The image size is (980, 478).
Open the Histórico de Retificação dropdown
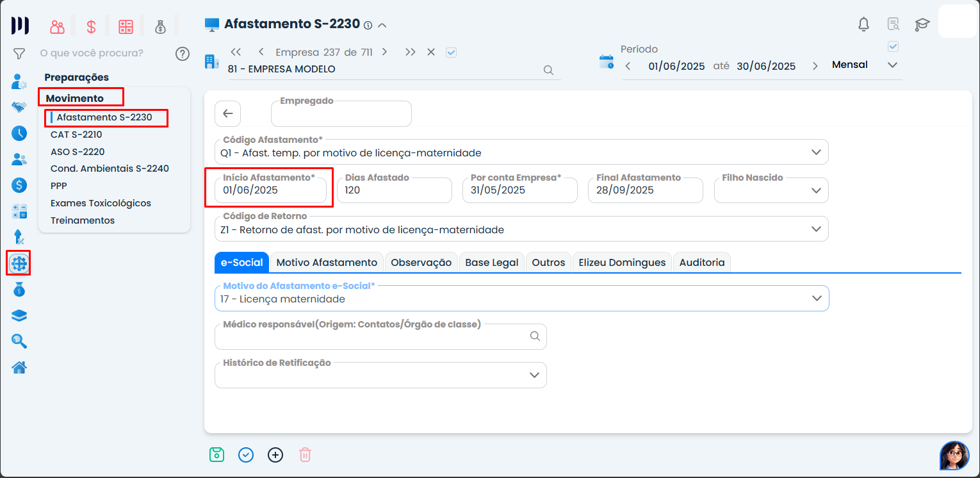coord(534,375)
